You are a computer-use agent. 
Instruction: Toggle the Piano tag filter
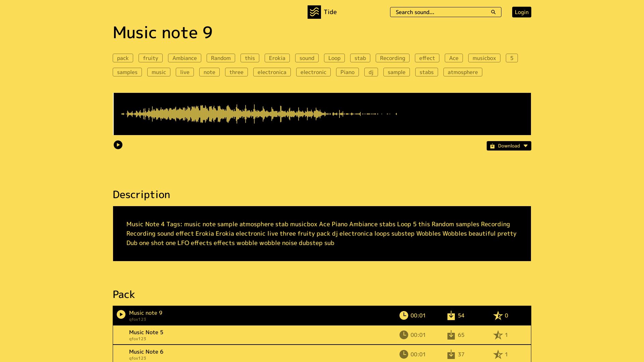pyautogui.click(x=347, y=72)
